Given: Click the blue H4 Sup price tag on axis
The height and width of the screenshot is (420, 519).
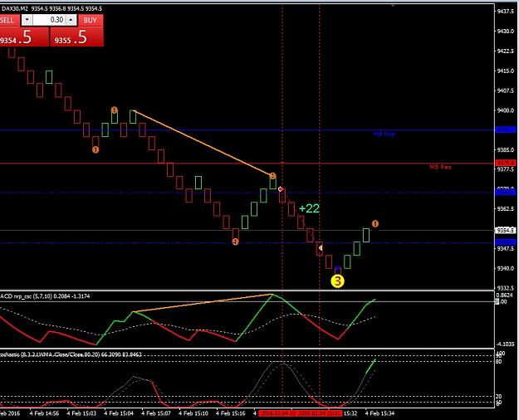Looking at the screenshot, I should 506,129.
